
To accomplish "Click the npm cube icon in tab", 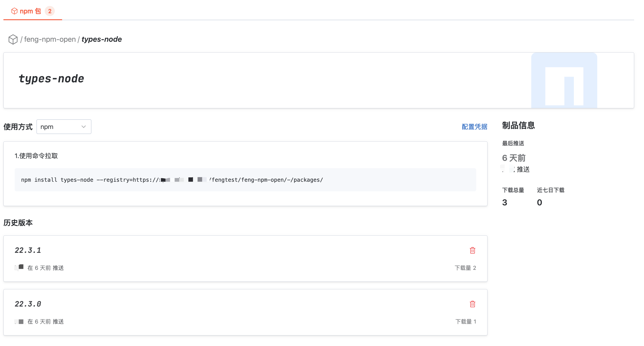I will pos(14,11).
